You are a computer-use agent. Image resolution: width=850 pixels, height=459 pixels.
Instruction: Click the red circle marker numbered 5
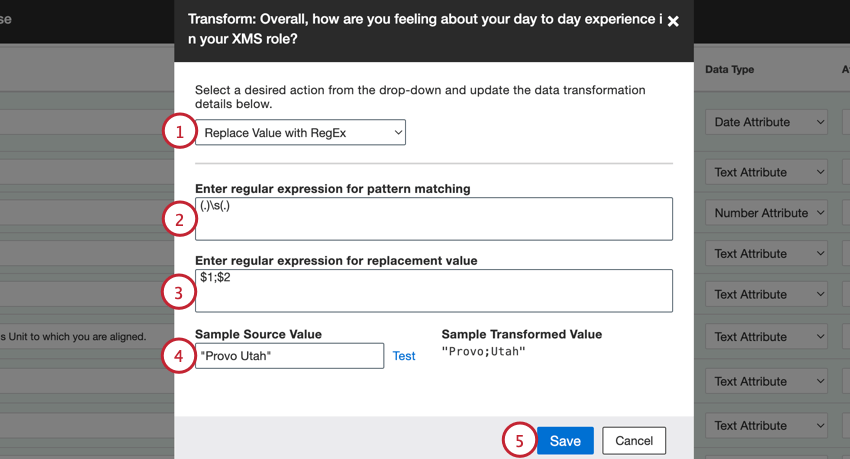tap(519, 440)
